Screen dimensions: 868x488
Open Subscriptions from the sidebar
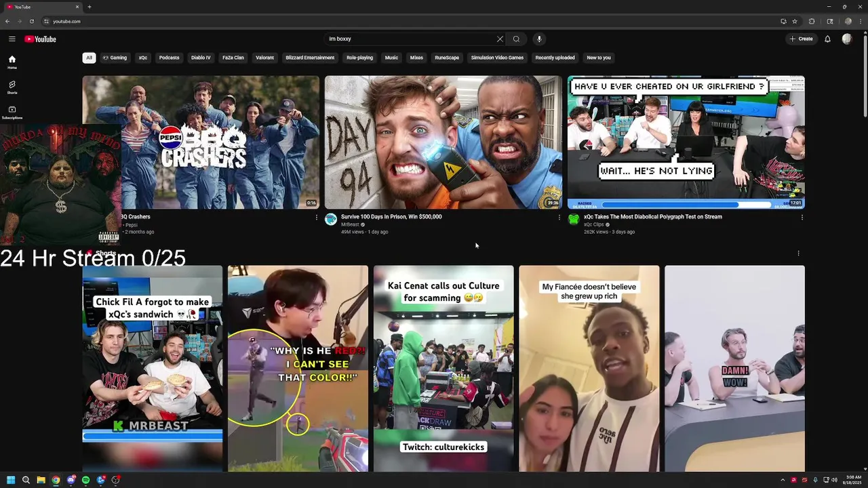[12, 113]
